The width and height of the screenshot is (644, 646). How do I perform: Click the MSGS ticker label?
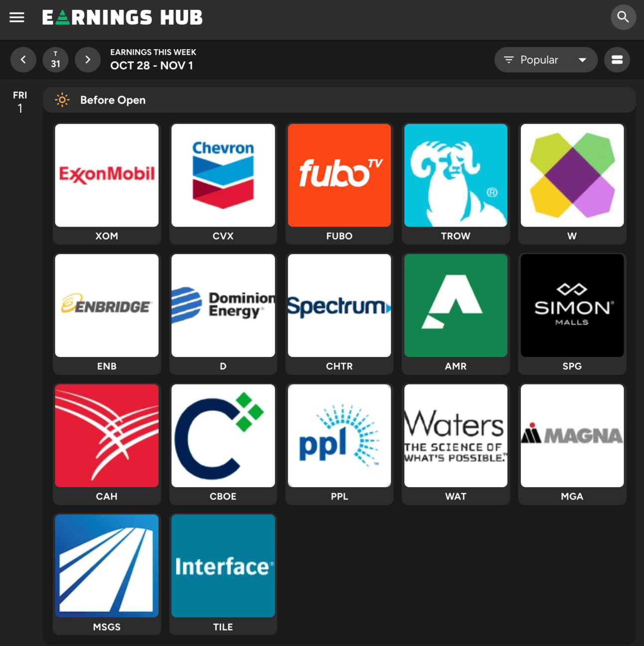coord(107,627)
